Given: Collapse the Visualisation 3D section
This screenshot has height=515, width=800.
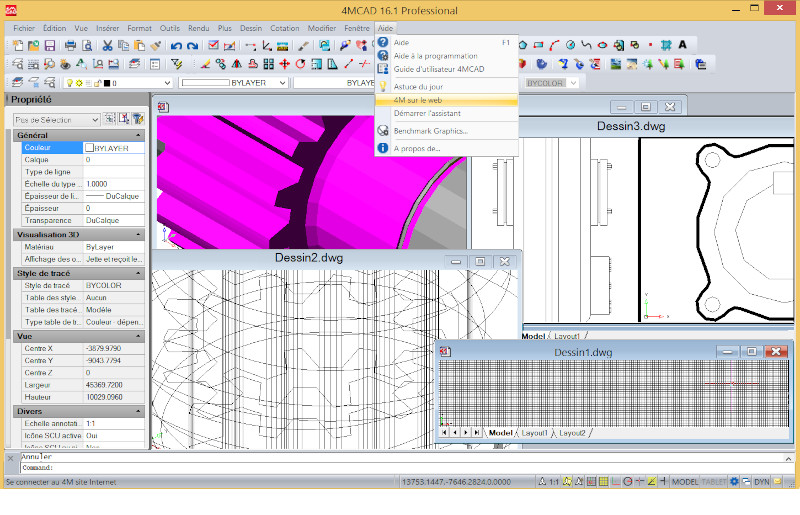Looking at the screenshot, I should [138, 235].
